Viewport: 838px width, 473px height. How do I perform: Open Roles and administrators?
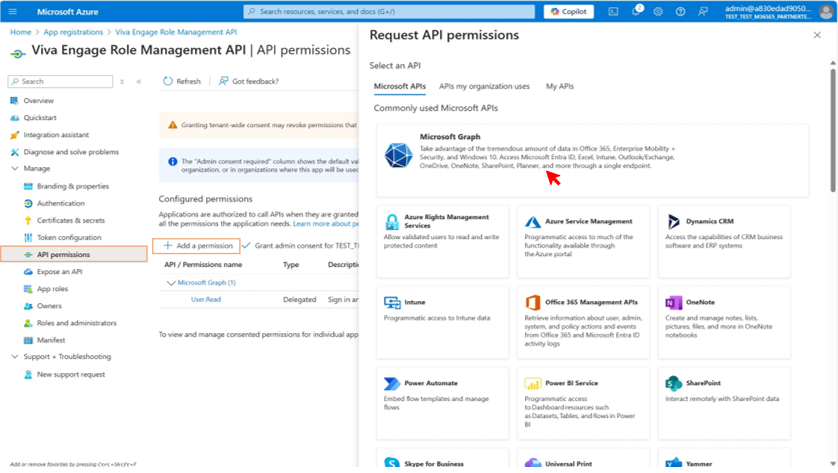pyautogui.click(x=76, y=323)
